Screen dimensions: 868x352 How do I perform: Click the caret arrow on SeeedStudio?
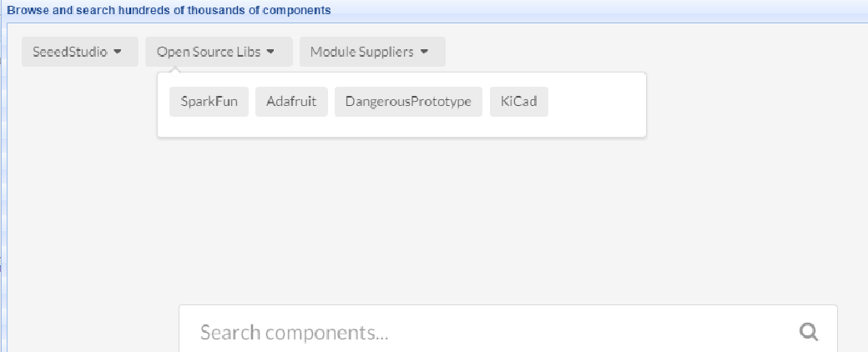[x=117, y=52]
